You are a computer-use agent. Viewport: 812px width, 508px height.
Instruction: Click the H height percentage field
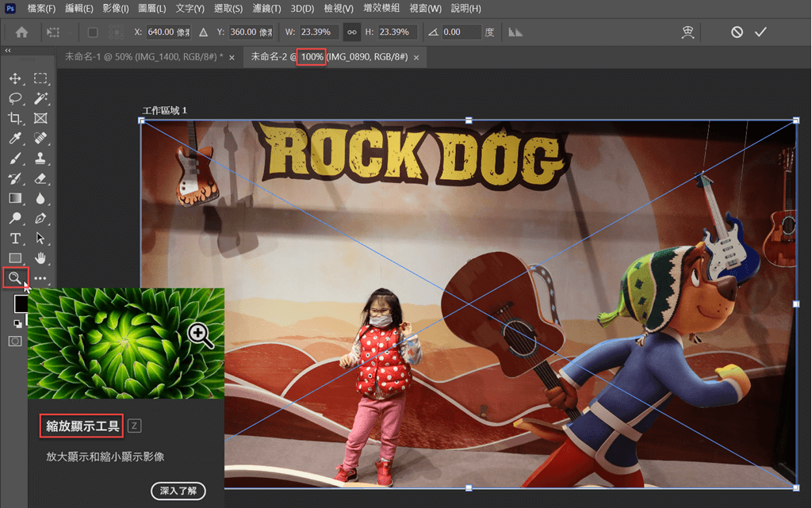pyautogui.click(x=397, y=32)
